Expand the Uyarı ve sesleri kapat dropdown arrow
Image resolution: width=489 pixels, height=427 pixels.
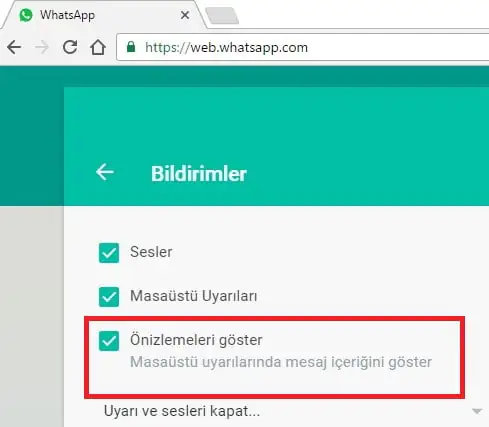pos(477,411)
